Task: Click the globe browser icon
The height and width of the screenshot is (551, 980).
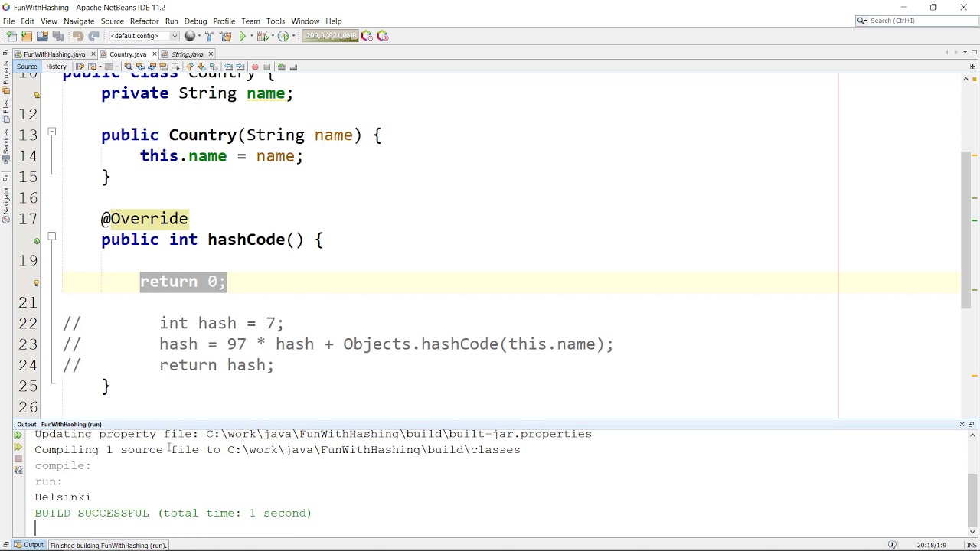Action: pos(190,36)
